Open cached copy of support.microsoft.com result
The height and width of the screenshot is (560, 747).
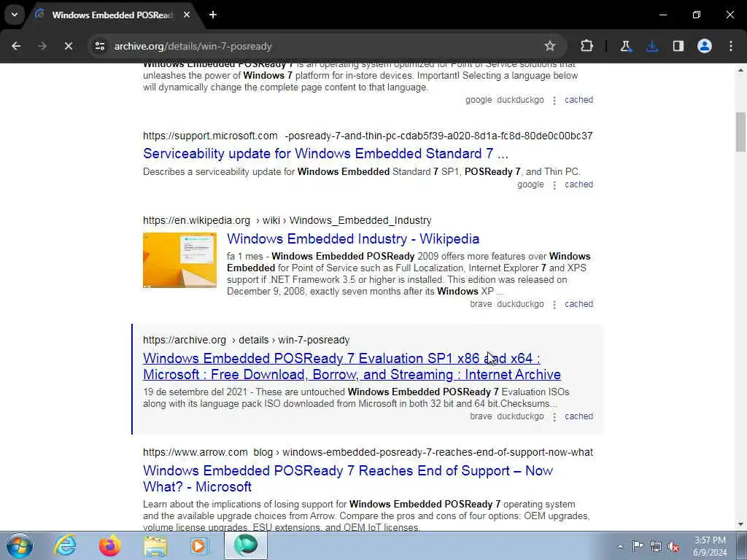578,184
